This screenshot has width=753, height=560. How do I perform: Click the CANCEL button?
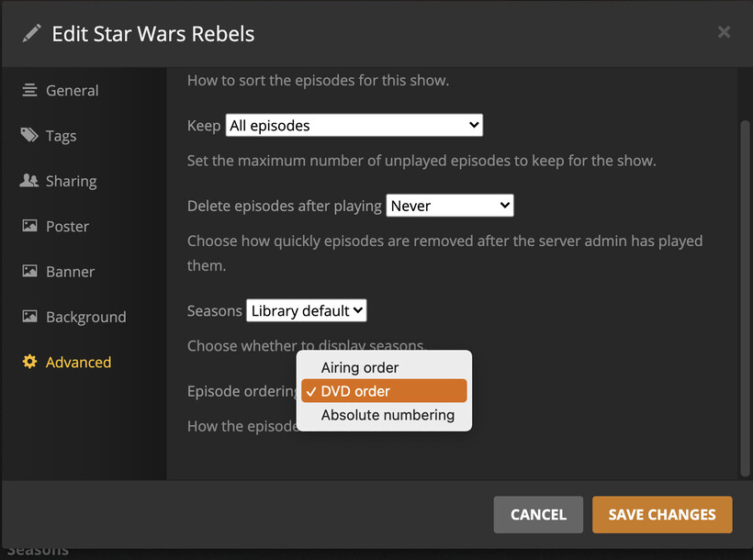point(538,514)
